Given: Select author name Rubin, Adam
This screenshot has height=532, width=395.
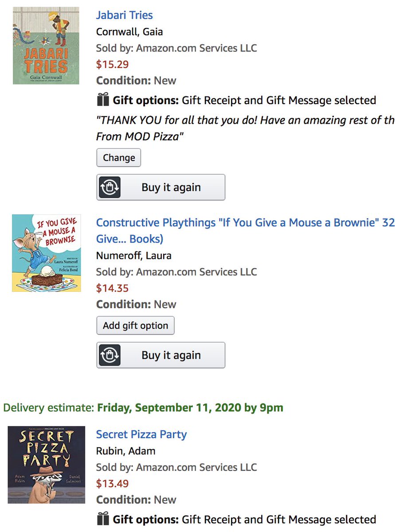Looking at the screenshot, I should 126,451.
